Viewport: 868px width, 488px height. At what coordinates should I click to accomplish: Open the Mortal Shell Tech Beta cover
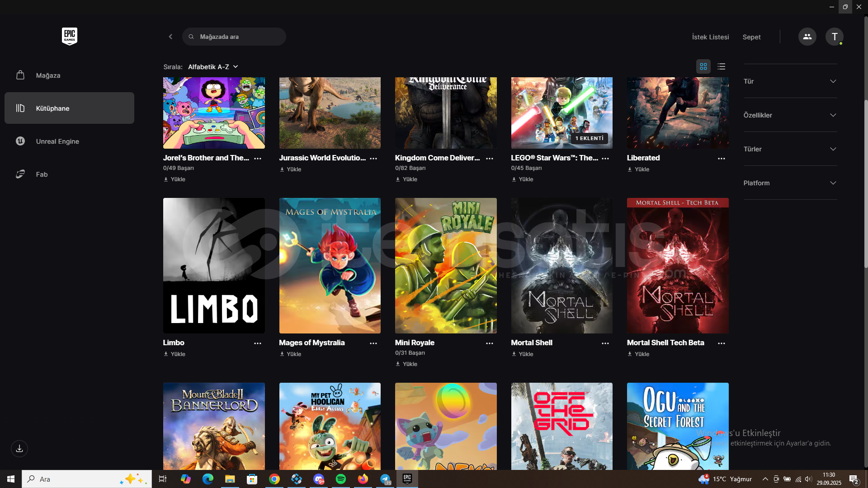click(x=678, y=266)
